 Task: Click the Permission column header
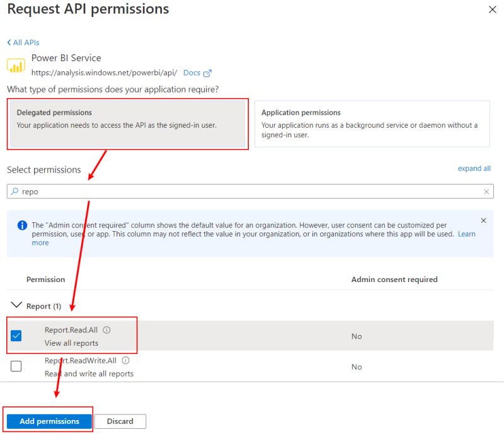[45, 280]
